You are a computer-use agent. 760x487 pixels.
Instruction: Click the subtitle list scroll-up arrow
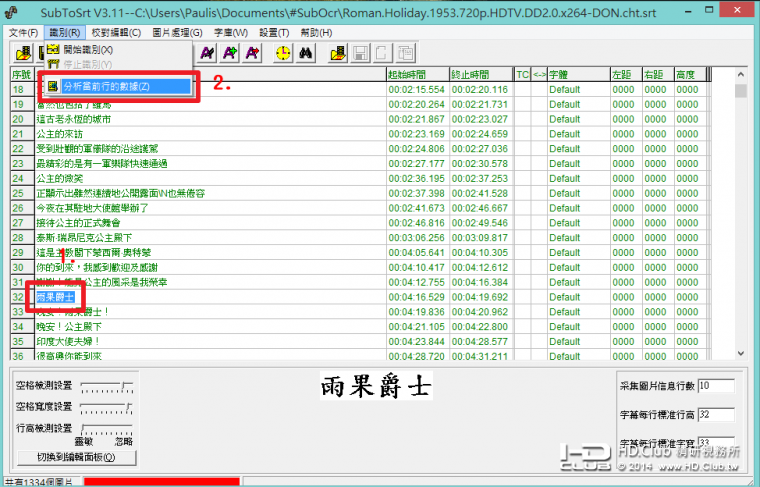[x=741, y=75]
